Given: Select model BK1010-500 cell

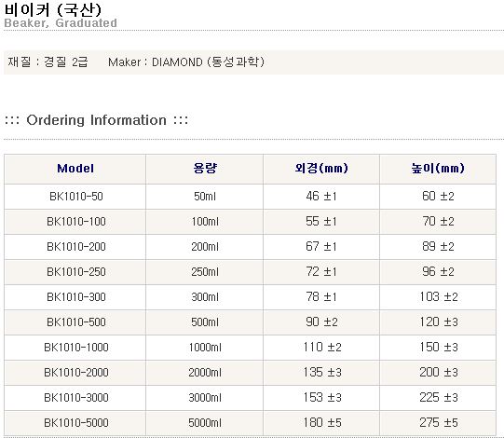Looking at the screenshot, I should pos(75,322).
